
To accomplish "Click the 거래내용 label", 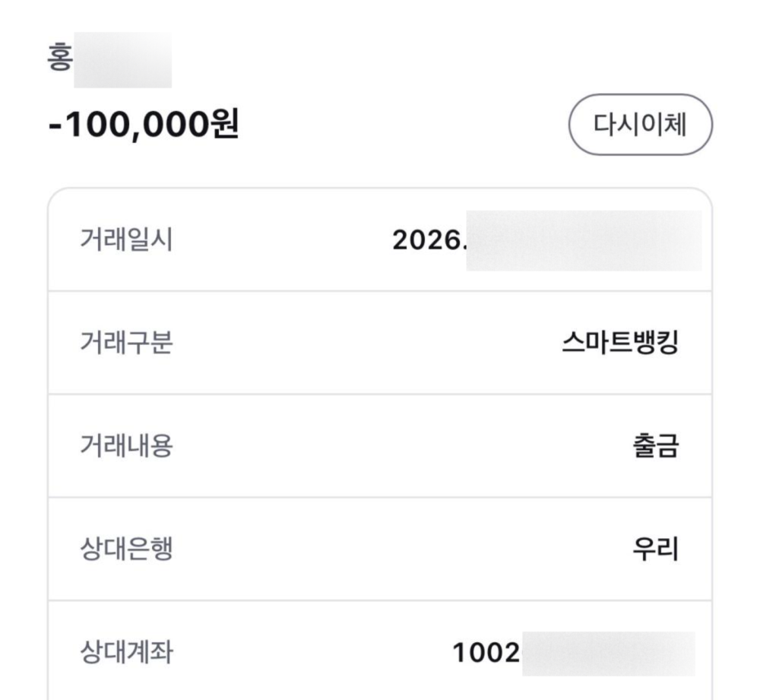I will [126, 446].
